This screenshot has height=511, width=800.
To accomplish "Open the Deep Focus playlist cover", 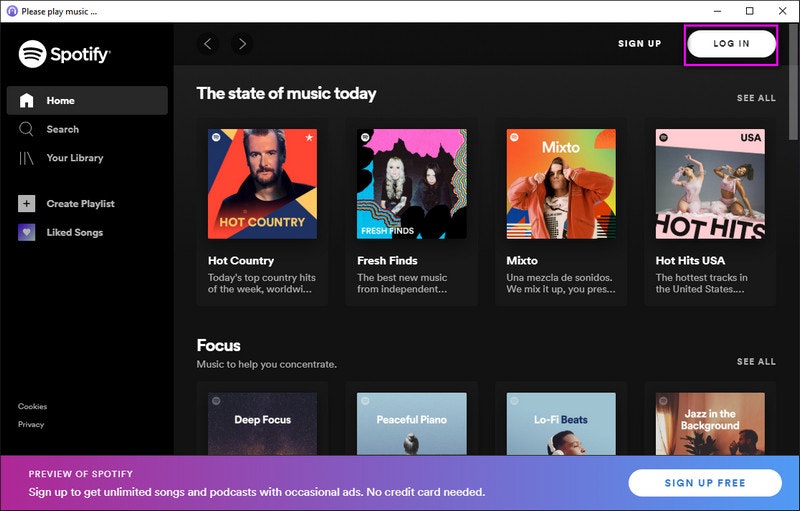I will point(262,423).
